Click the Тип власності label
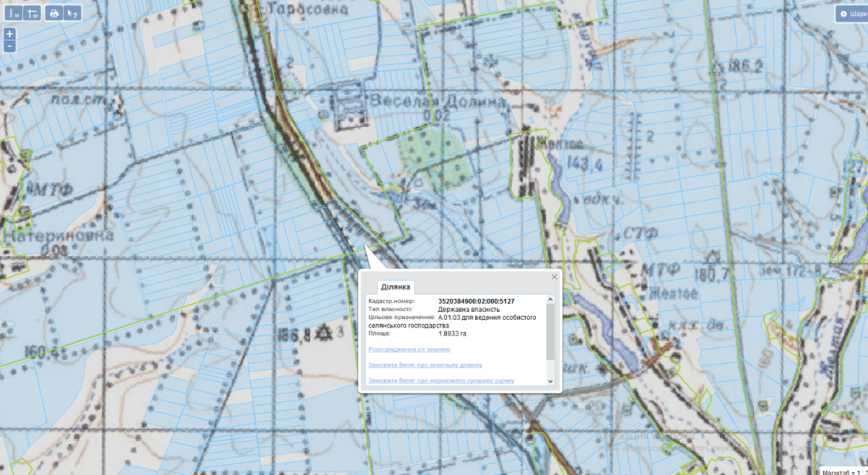This screenshot has height=475, width=868. (x=390, y=309)
